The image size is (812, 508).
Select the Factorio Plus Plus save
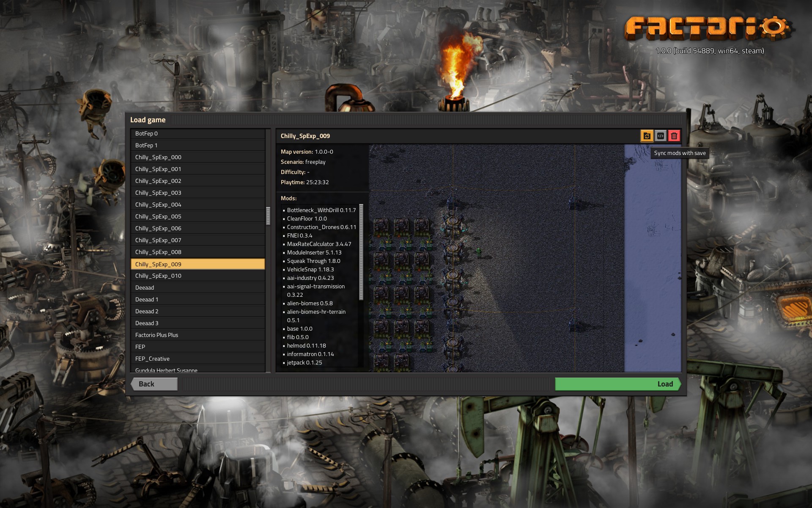coord(198,335)
